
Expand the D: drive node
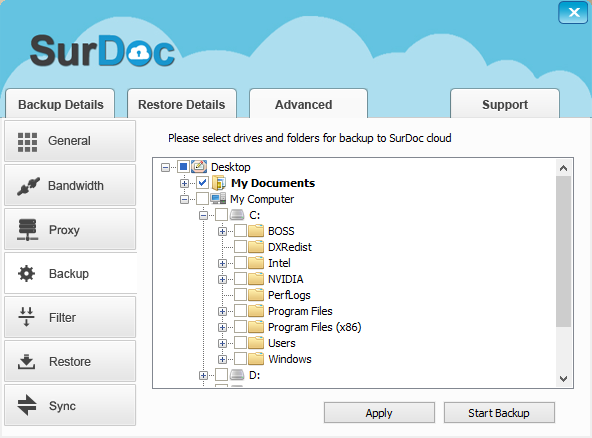point(203,375)
